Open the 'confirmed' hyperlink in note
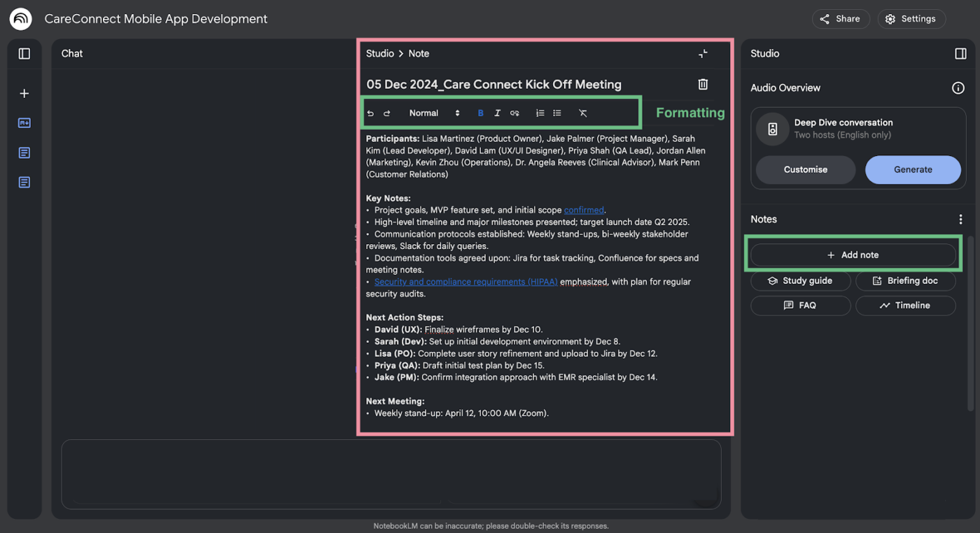Viewport: 980px width, 533px height. pyautogui.click(x=584, y=210)
